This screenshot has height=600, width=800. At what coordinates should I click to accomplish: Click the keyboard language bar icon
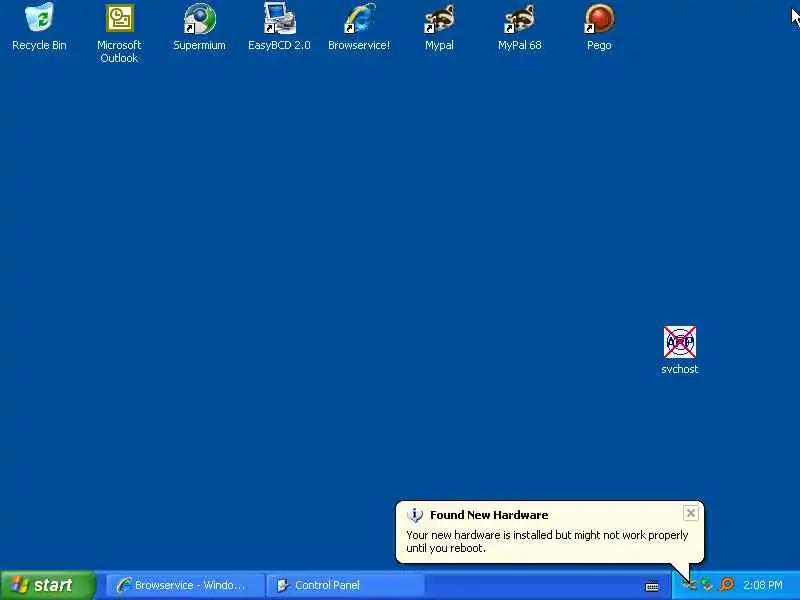point(652,586)
